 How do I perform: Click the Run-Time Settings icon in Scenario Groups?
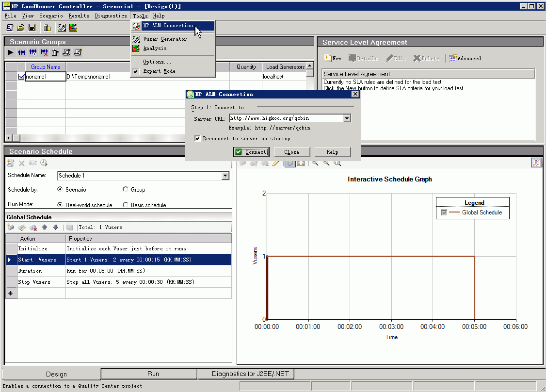[55, 52]
